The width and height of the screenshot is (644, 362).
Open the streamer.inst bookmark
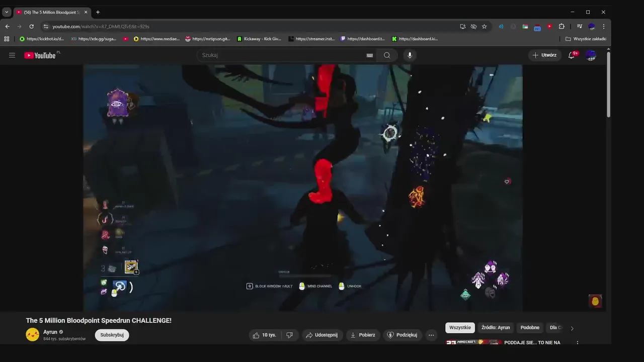[x=311, y=39]
